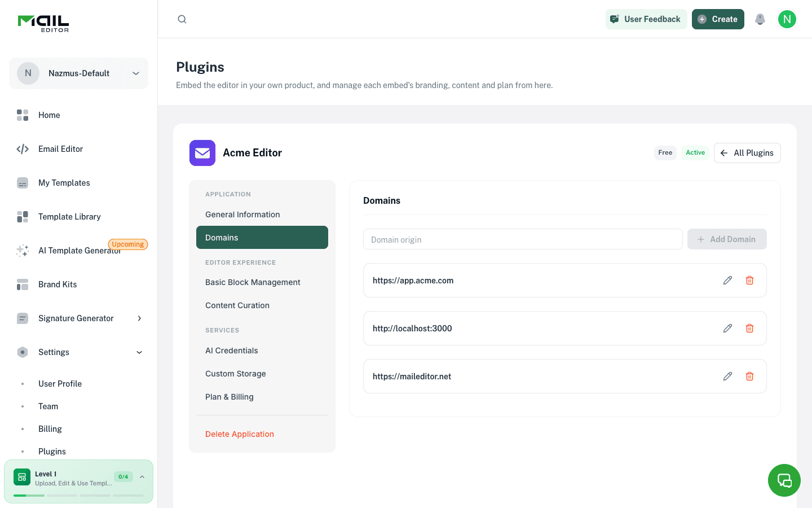Open the notifications bell
Viewport: 812px width, 508px height.
click(x=760, y=19)
